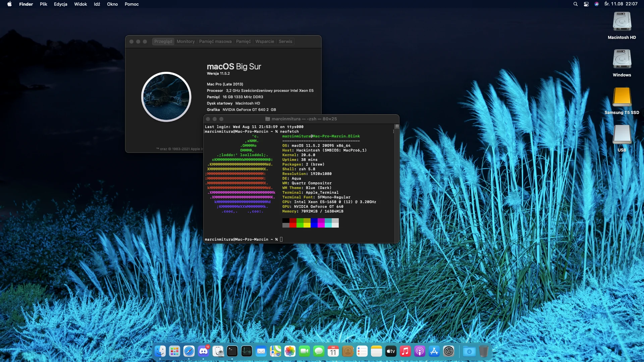Screen dimensions: 644x362
Task: Activate Siri from the menu bar
Action: [x=596, y=4]
